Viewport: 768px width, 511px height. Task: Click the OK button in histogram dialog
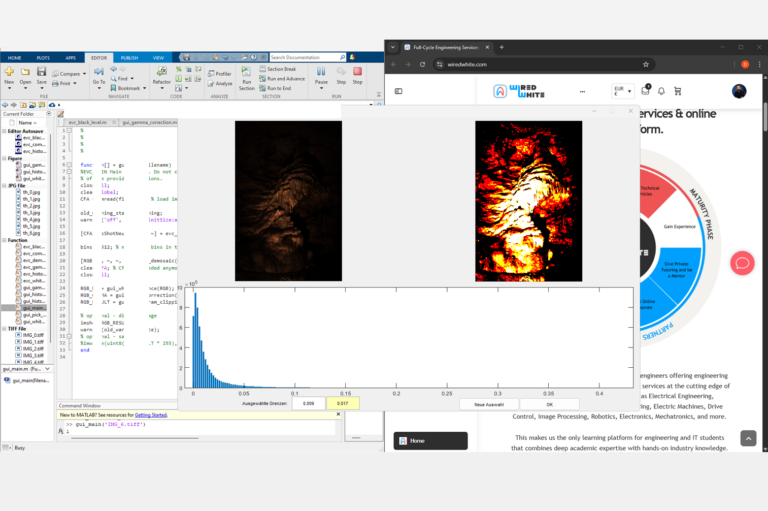tap(550, 404)
